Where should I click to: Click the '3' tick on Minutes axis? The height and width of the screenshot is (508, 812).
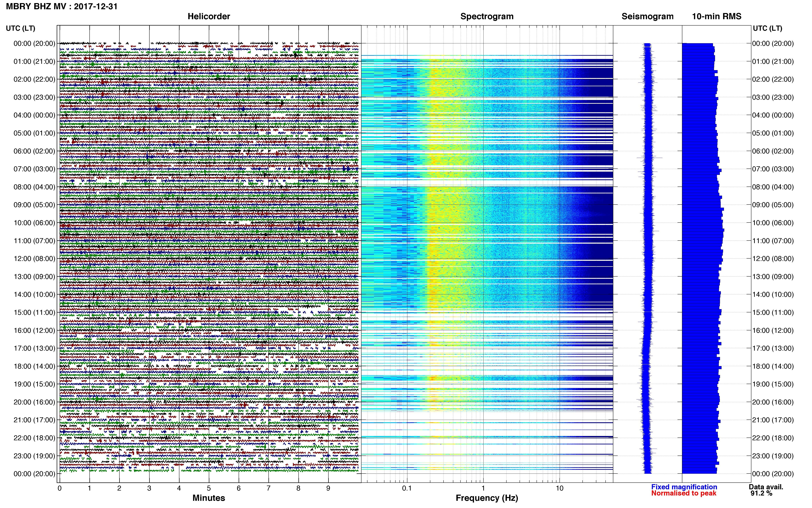pos(149,488)
